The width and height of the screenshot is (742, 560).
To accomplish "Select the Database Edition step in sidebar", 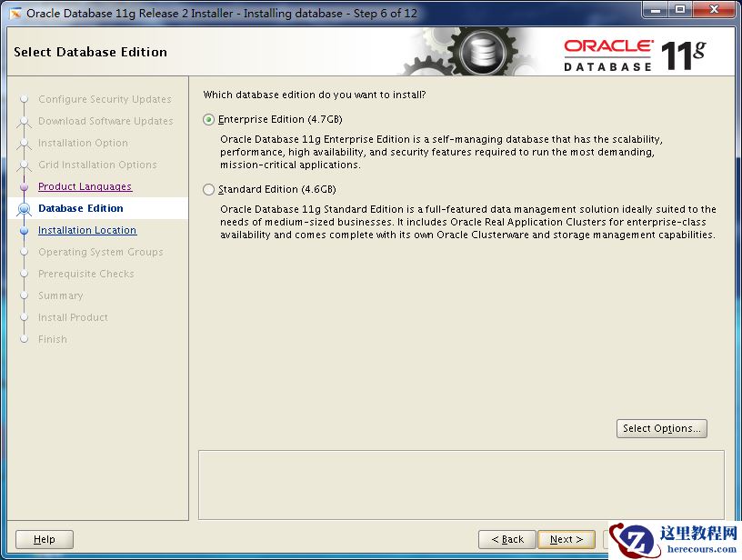I will (80, 208).
